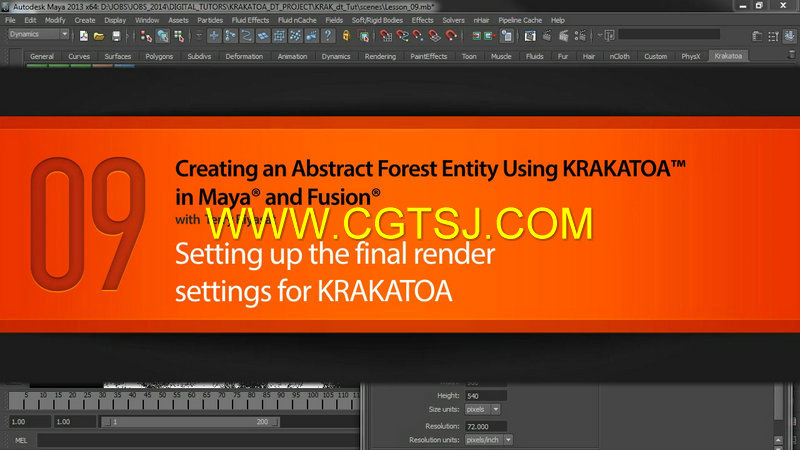Open the Pipeline Cache menu
Viewport: 800px width, 450px height.
(520, 20)
